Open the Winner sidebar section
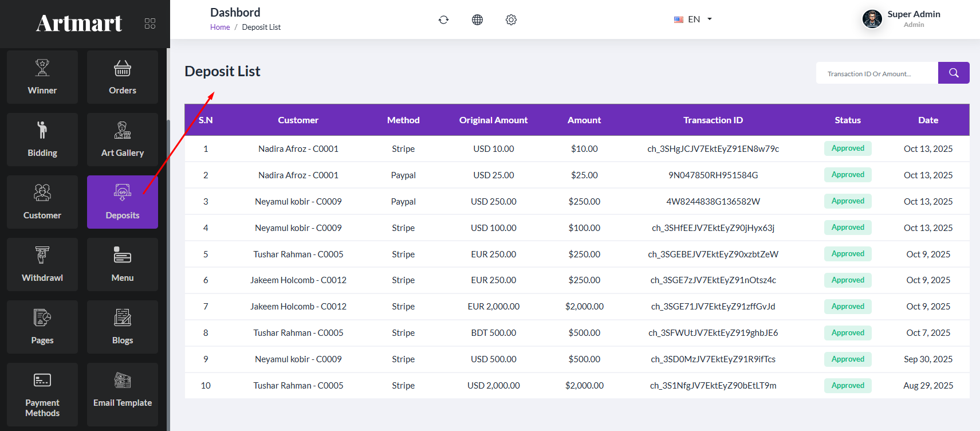This screenshot has width=980, height=431. tap(42, 77)
